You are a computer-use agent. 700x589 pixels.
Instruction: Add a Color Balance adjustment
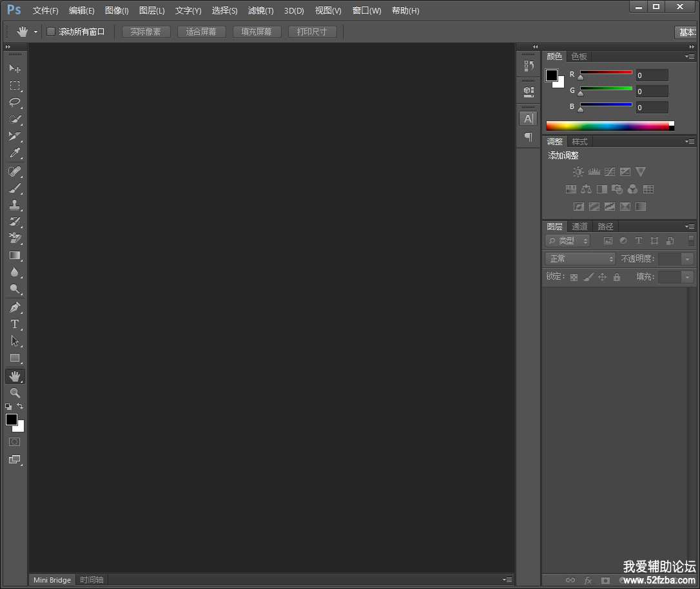(x=586, y=189)
